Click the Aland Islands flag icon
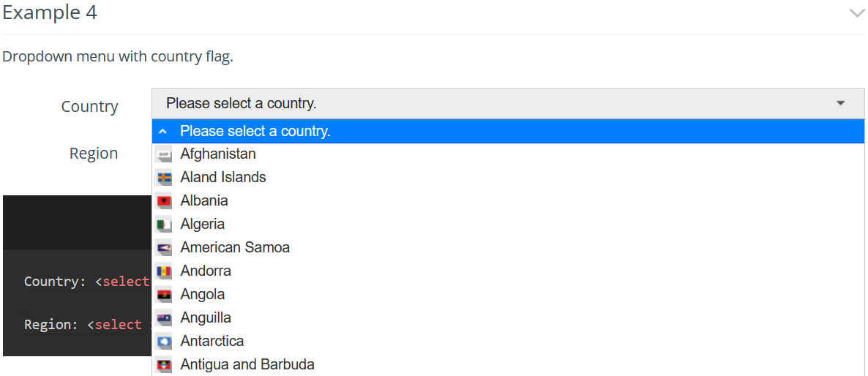Image resolution: width=868 pixels, height=376 pixels. [x=164, y=178]
